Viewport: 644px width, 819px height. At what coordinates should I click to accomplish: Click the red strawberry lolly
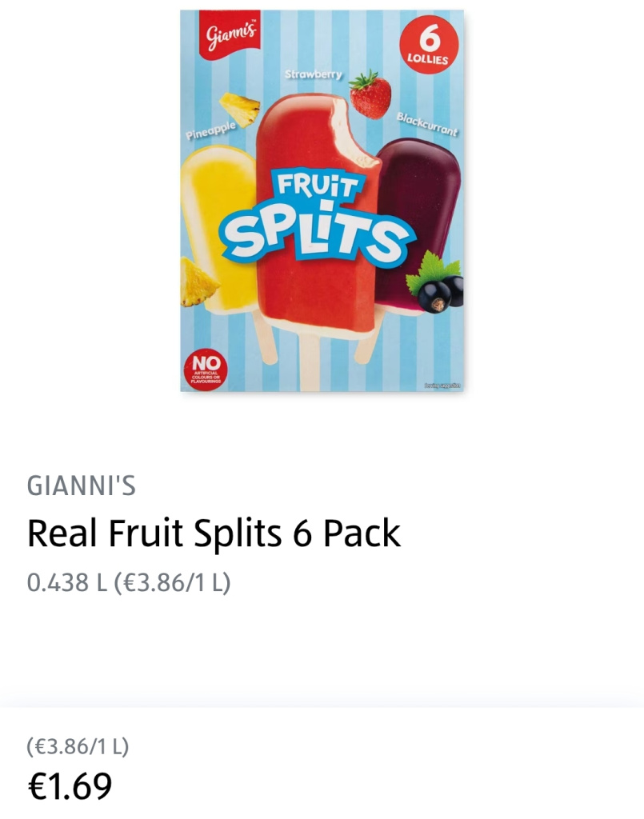318,214
